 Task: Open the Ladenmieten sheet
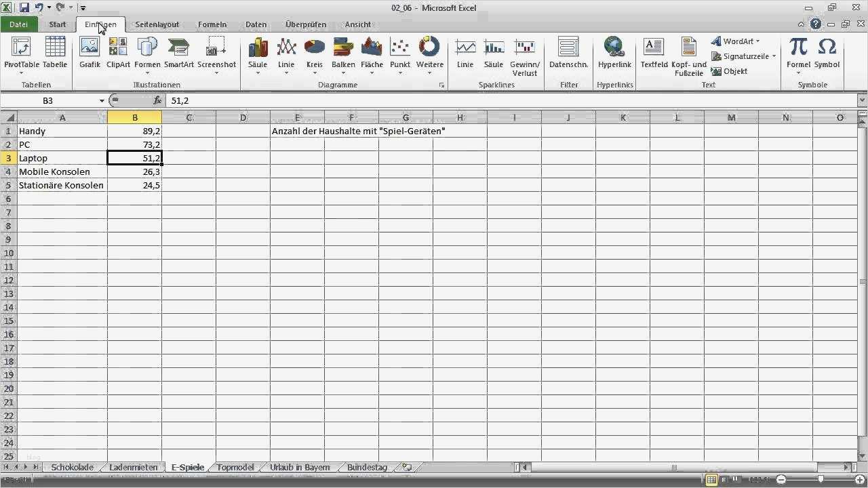point(133,467)
